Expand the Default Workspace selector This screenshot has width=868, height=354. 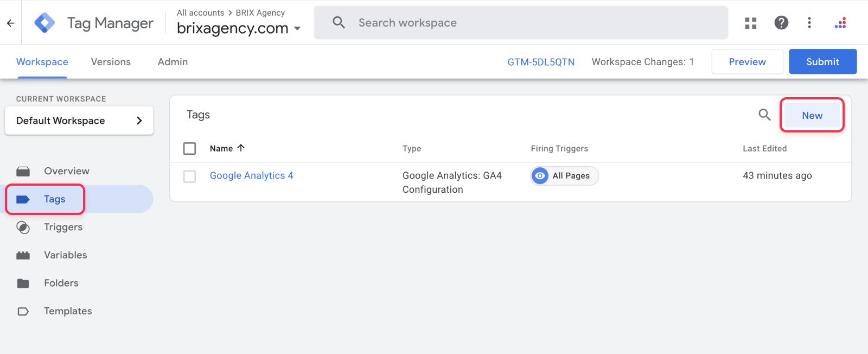[x=79, y=121]
